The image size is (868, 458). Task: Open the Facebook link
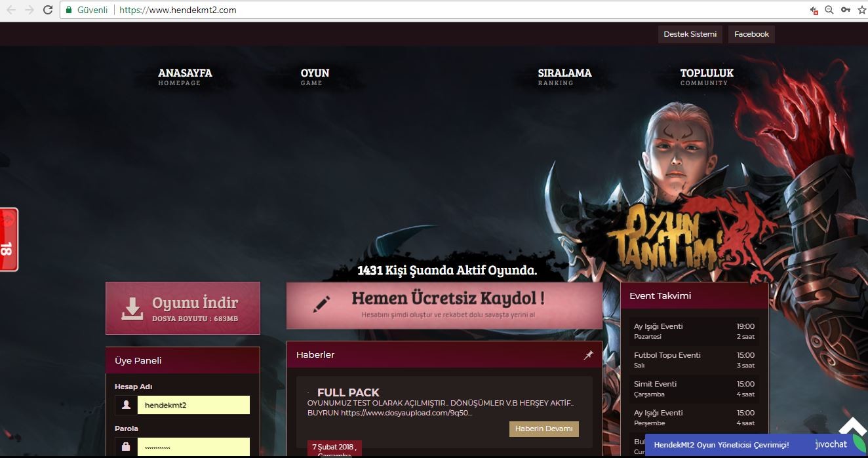751,34
